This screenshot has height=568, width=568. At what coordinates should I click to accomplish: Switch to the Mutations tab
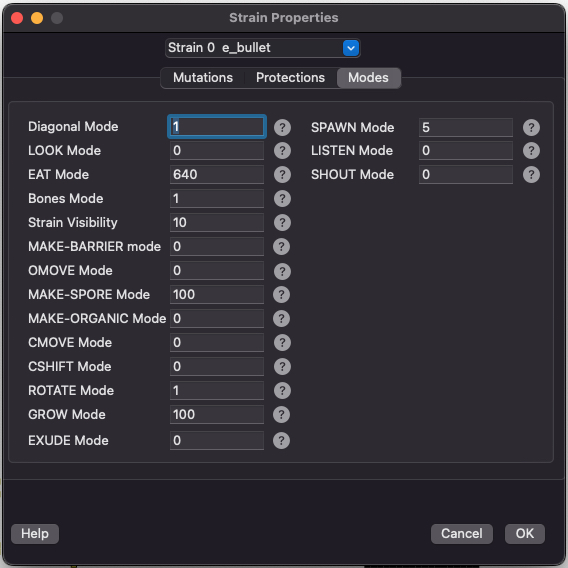pyautogui.click(x=203, y=78)
